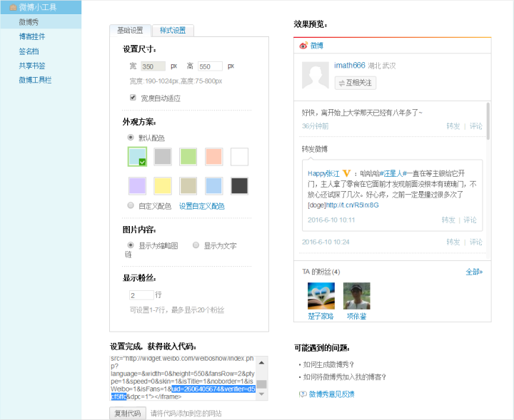Screen dimensions: 514x420
Task: Click 转发 on the 2016-6-10 10:24 post
Action: [x=453, y=242]
